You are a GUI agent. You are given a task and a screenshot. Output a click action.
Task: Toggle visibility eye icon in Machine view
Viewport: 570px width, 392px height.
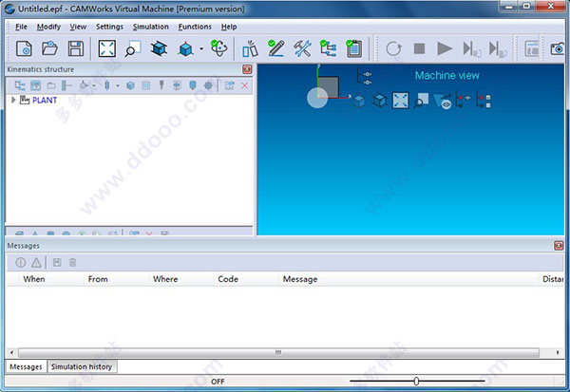[x=443, y=102]
